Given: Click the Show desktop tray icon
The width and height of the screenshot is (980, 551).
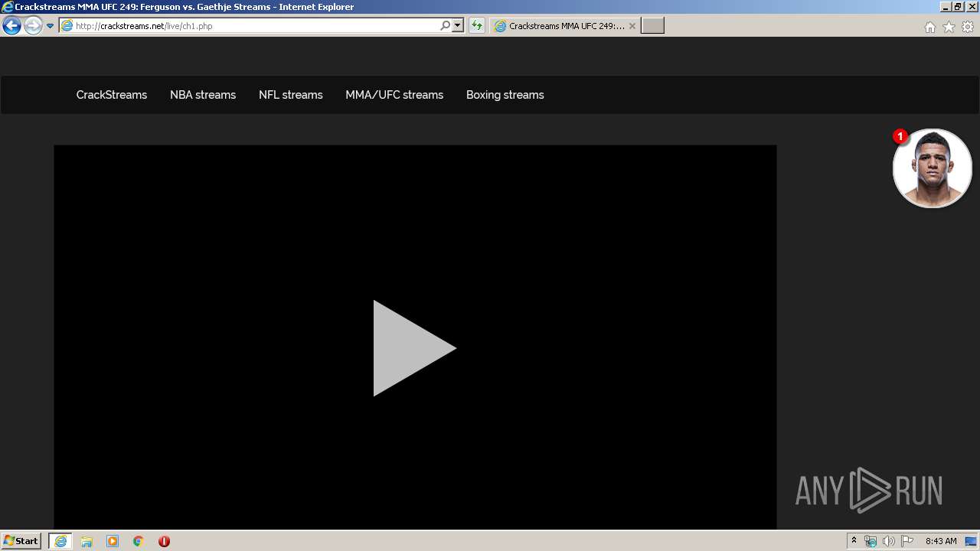Looking at the screenshot, I should pos(971,541).
